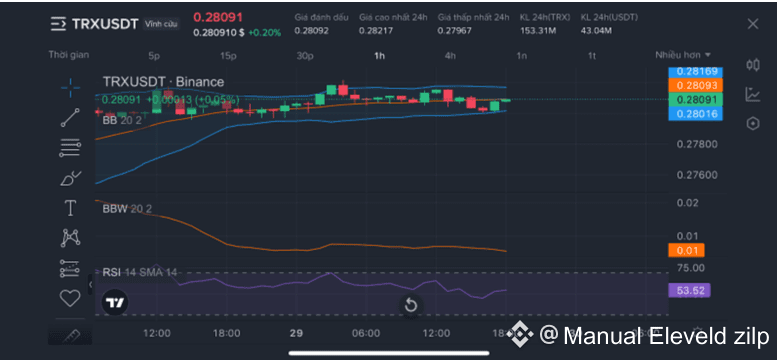
Task: Reset chart view with the circular arrow
Action: point(411,305)
